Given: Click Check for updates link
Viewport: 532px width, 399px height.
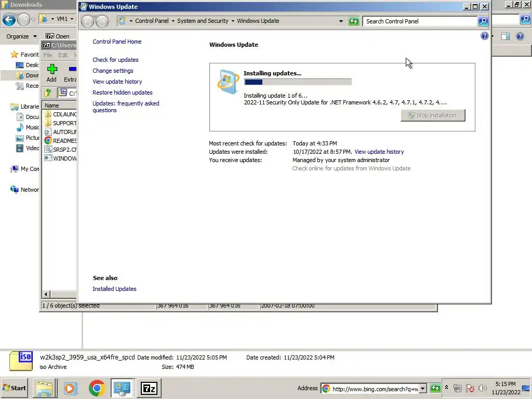Looking at the screenshot, I should [115, 60].
